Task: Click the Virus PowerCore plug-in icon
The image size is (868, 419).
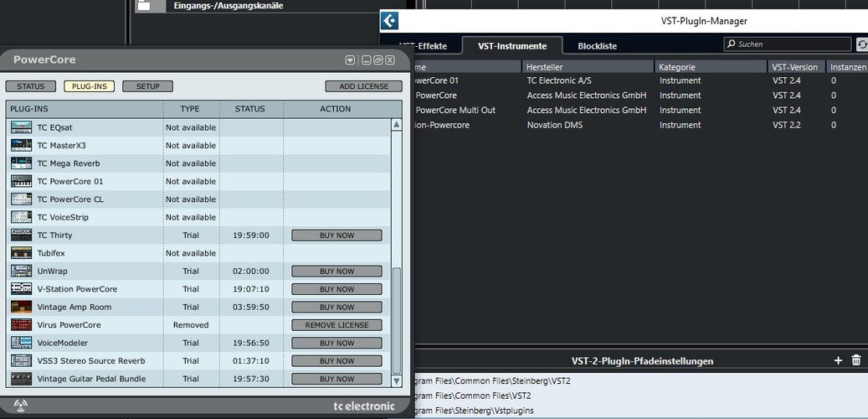Action: [21, 325]
